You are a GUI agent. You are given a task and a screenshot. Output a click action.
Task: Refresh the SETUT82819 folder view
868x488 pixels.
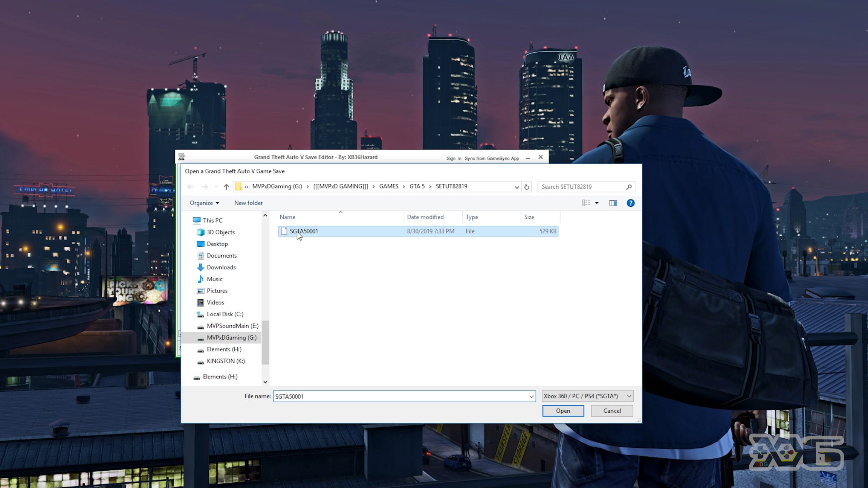pos(527,187)
